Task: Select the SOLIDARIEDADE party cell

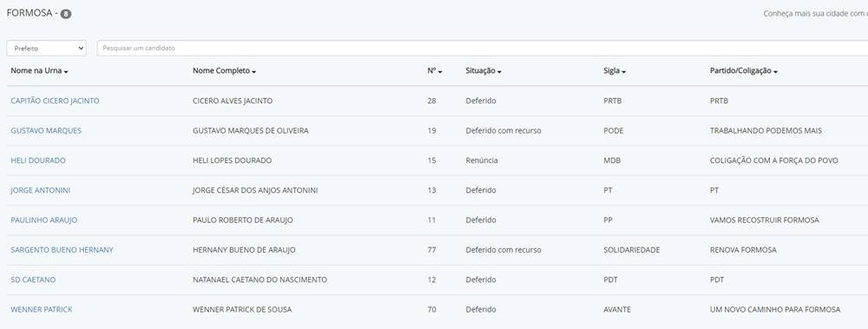Action: [632, 250]
